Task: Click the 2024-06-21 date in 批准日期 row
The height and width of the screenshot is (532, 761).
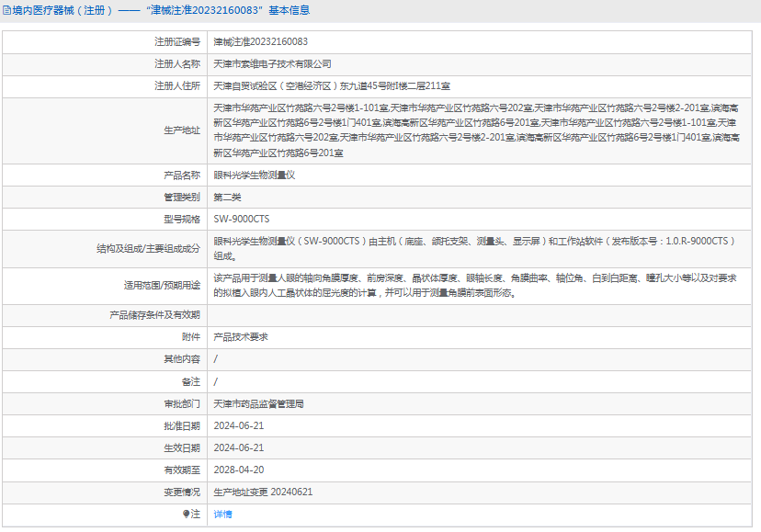Action: (239, 425)
